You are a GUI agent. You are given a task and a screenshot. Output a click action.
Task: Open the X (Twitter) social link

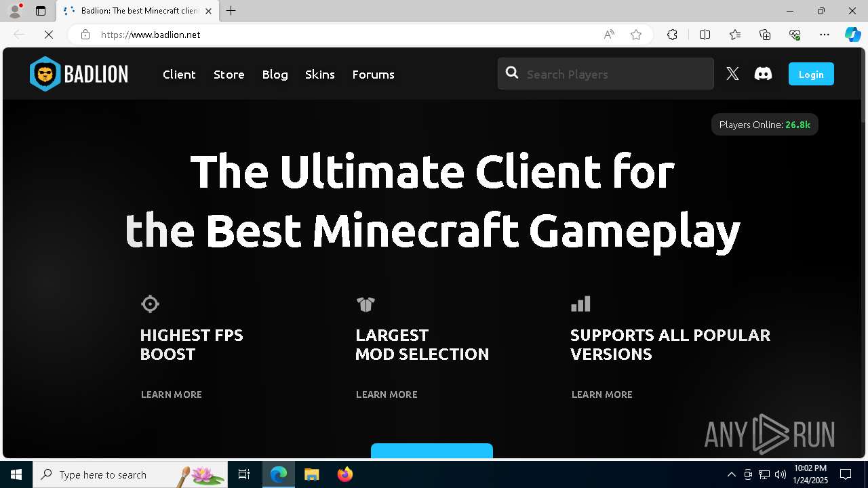click(732, 74)
